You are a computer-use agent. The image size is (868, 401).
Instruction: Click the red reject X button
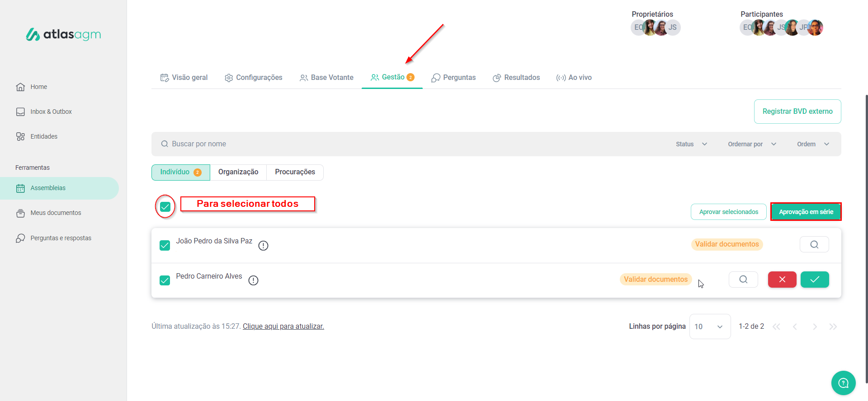click(782, 280)
